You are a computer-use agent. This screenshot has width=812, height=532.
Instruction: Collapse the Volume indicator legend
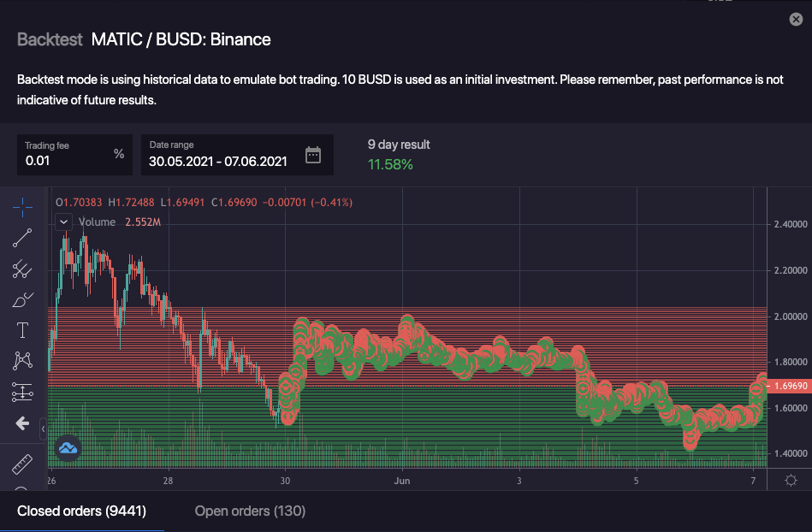pos(64,222)
